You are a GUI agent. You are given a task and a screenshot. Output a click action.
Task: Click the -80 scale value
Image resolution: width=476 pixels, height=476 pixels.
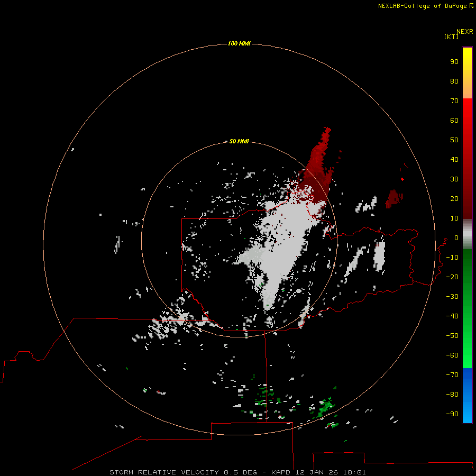452,395
